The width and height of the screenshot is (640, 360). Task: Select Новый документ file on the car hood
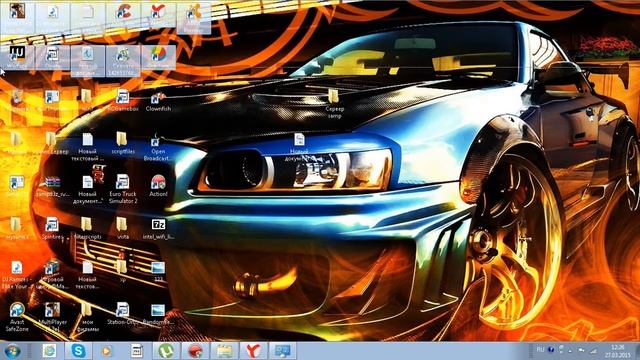coord(299,147)
